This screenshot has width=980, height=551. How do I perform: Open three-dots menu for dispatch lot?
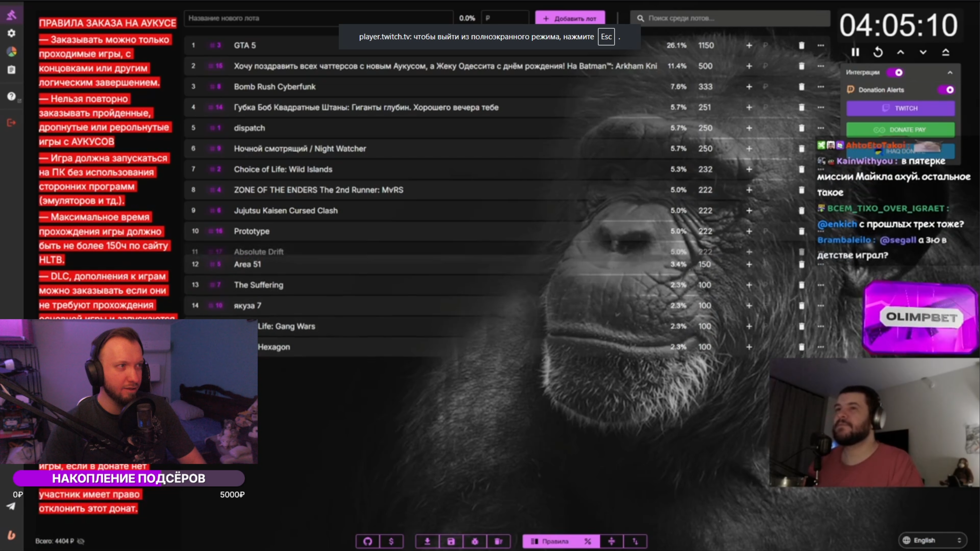[821, 128]
